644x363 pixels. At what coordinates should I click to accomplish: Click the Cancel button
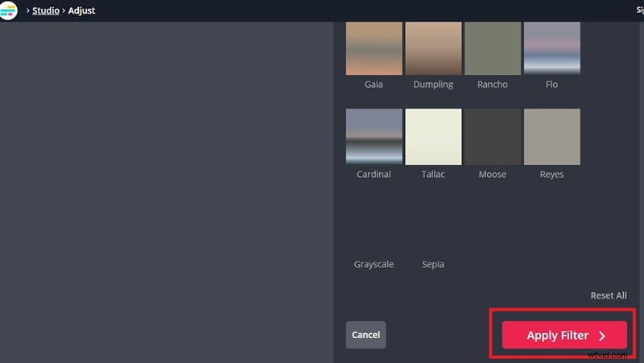pyautogui.click(x=365, y=335)
